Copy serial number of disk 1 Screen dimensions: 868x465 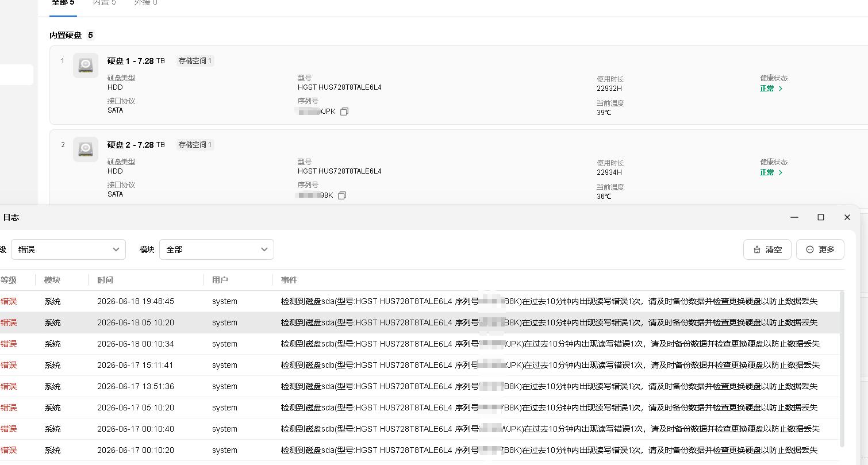pos(344,112)
